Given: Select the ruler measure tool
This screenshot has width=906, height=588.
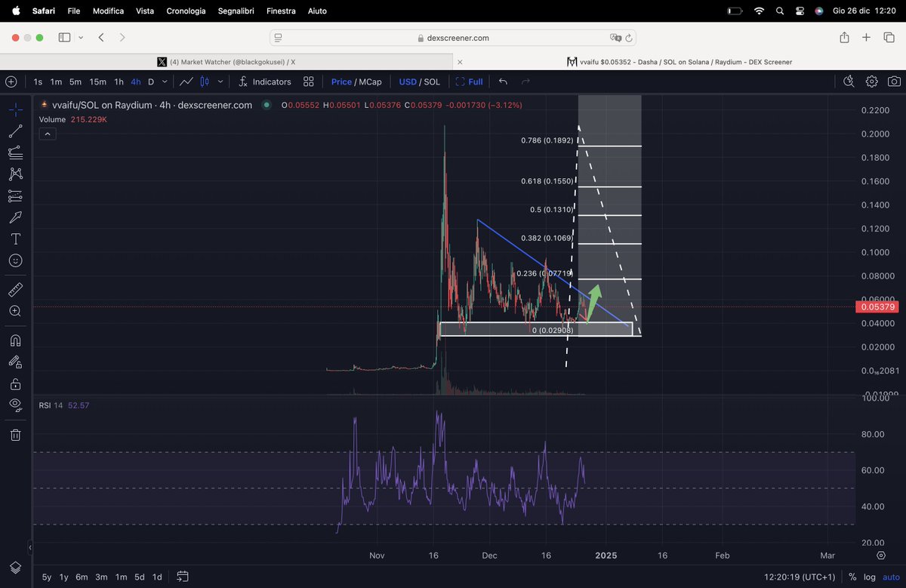Looking at the screenshot, I should [15, 290].
